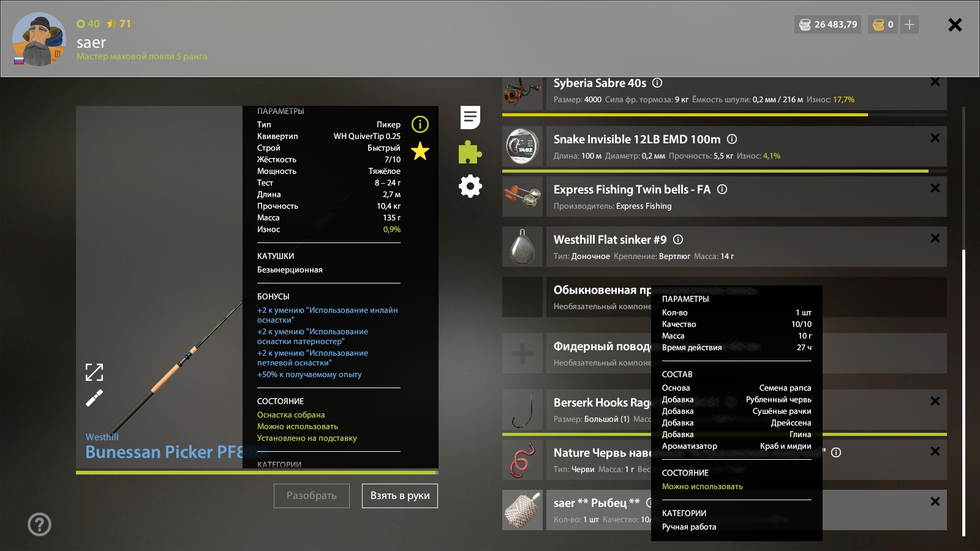Open the help question mark icon

pyautogui.click(x=40, y=524)
